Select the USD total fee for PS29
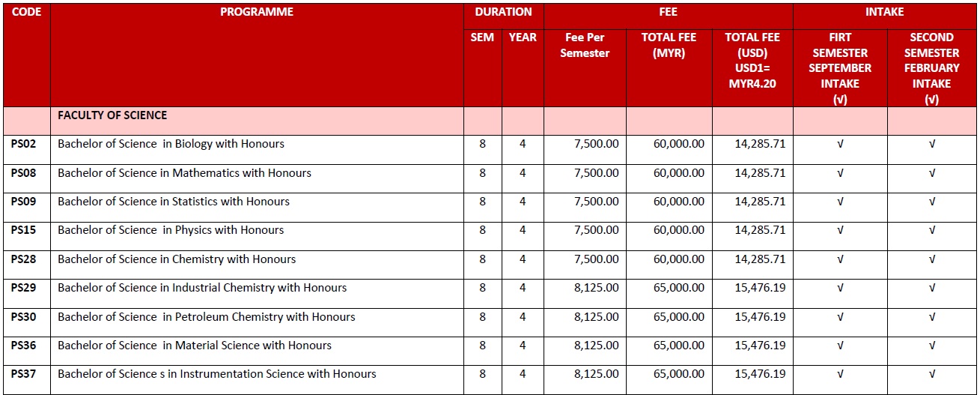The height and width of the screenshot is (395, 980). pyautogui.click(x=760, y=288)
